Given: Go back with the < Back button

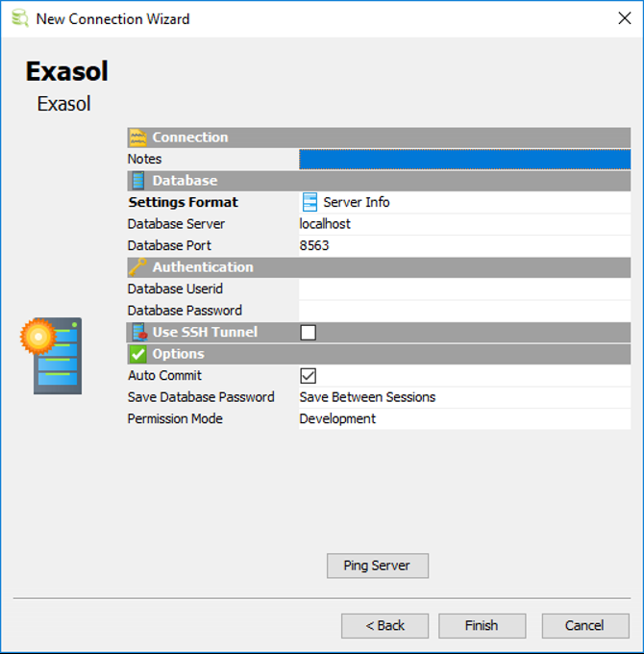Looking at the screenshot, I should click(384, 626).
